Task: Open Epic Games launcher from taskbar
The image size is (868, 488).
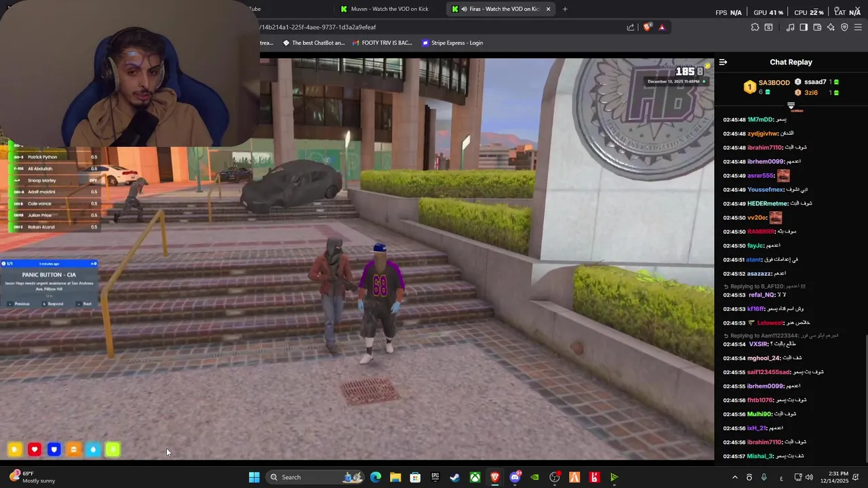Action: 435,477
